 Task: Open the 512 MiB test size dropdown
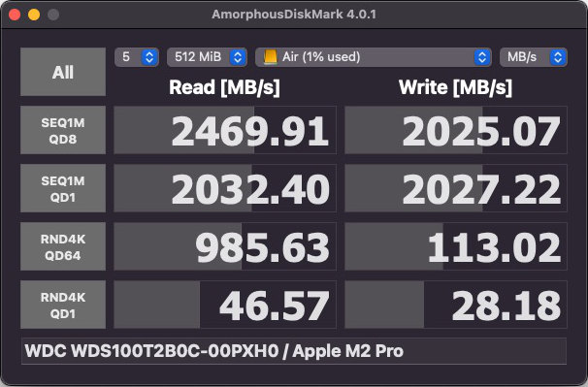(x=207, y=57)
